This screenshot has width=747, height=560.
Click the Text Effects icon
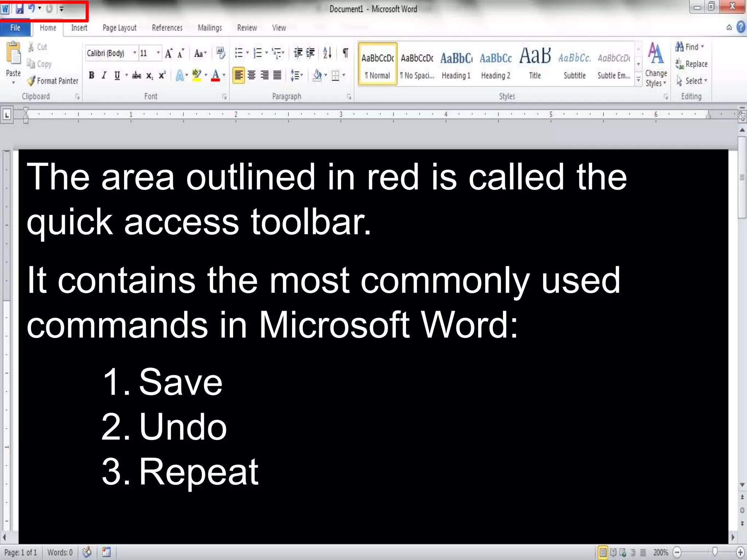pos(180,75)
